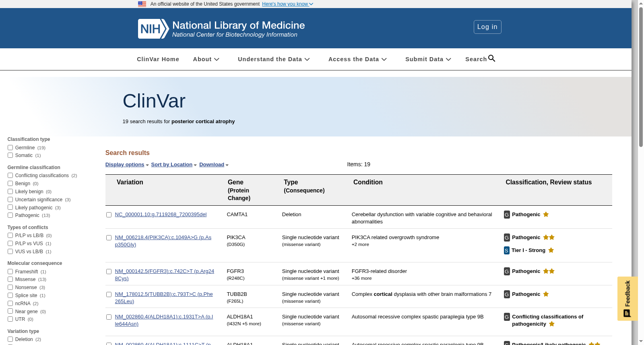
Task: Click the Log in button
Action: point(487,27)
